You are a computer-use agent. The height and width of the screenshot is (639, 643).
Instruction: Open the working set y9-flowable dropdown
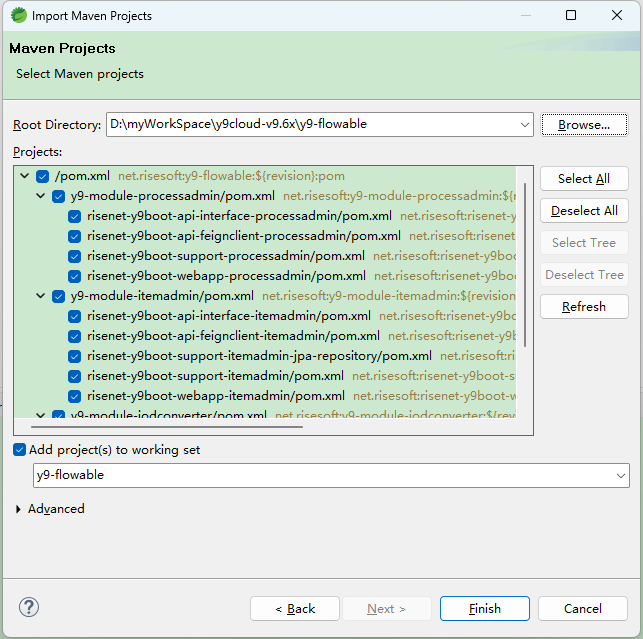click(x=620, y=476)
